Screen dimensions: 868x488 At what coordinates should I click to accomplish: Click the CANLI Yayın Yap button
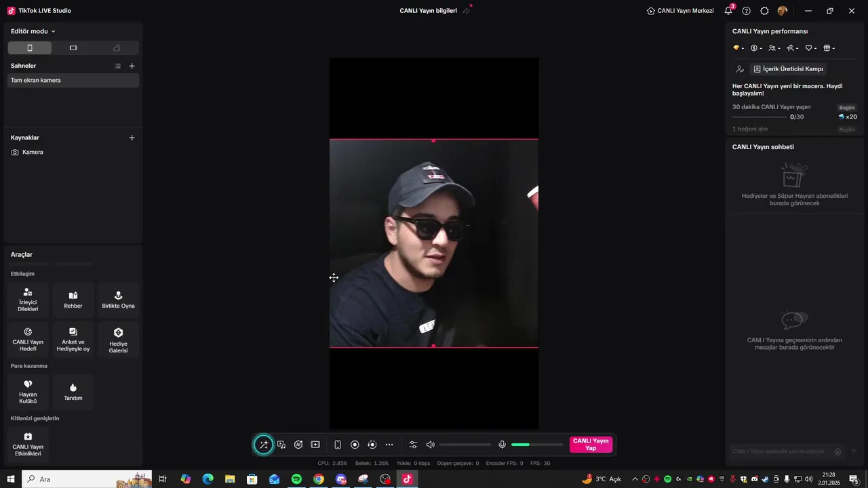(591, 445)
